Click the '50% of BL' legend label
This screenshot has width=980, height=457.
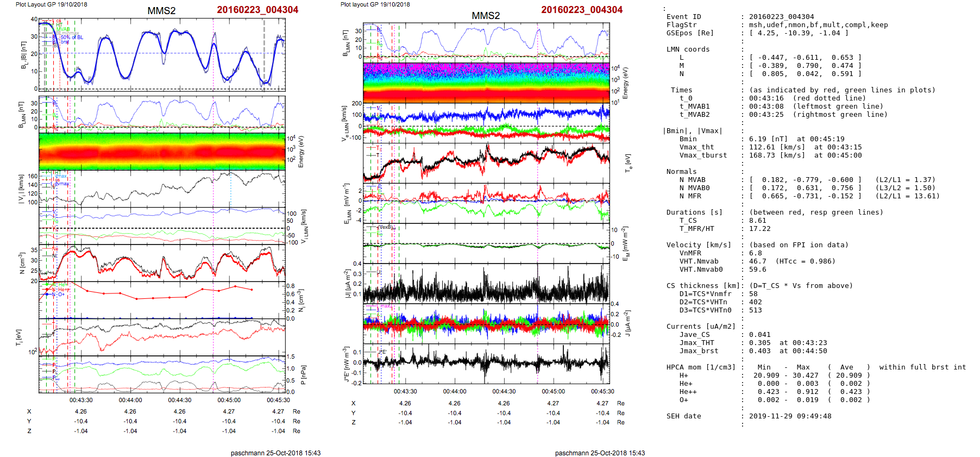pos(72,37)
